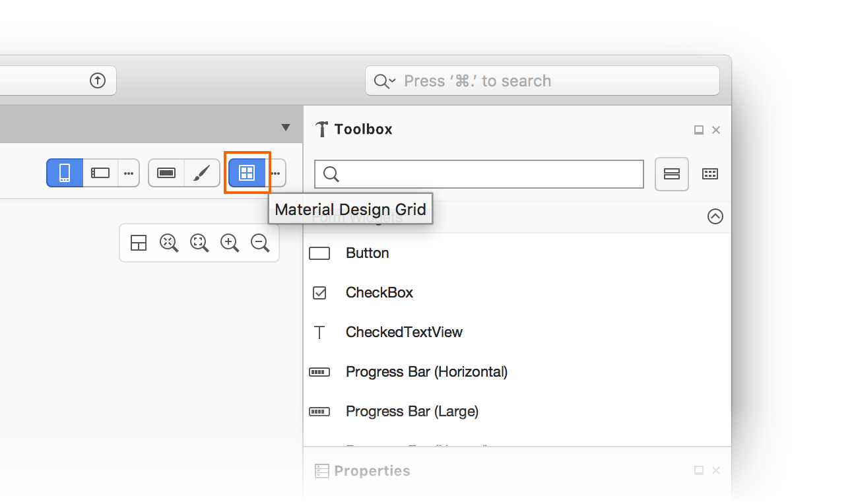The height and width of the screenshot is (504, 854).
Task: Open the theme paintbrush icon
Action: click(x=202, y=173)
